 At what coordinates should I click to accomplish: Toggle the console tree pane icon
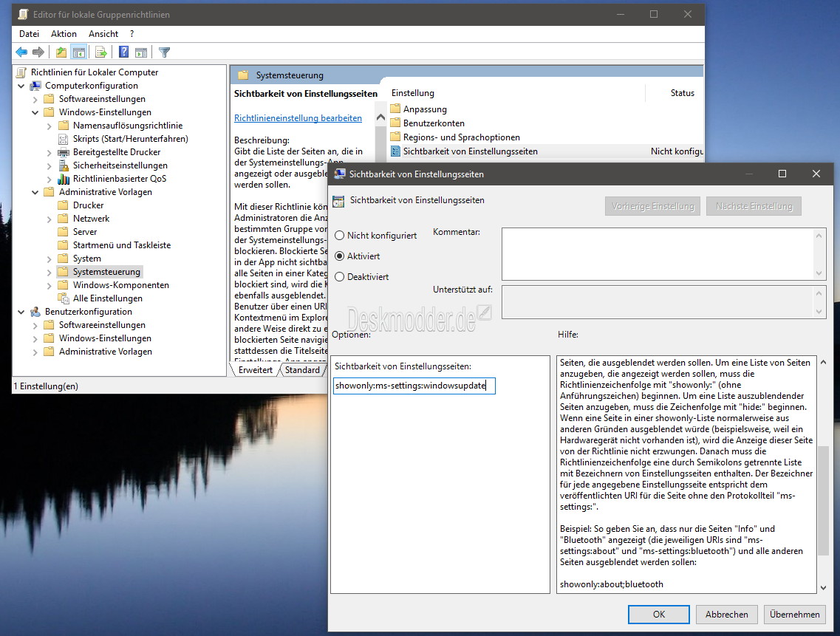[79, 52]
